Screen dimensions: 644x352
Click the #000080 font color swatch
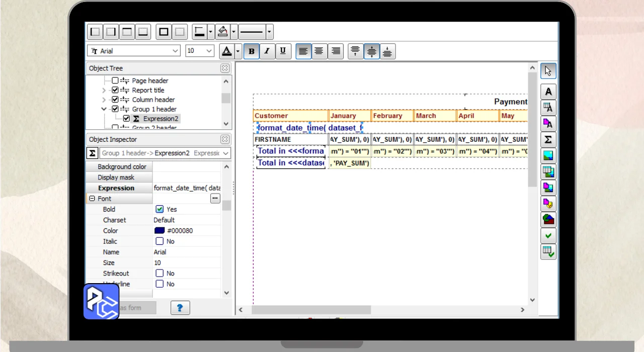[x=159, y=231]
